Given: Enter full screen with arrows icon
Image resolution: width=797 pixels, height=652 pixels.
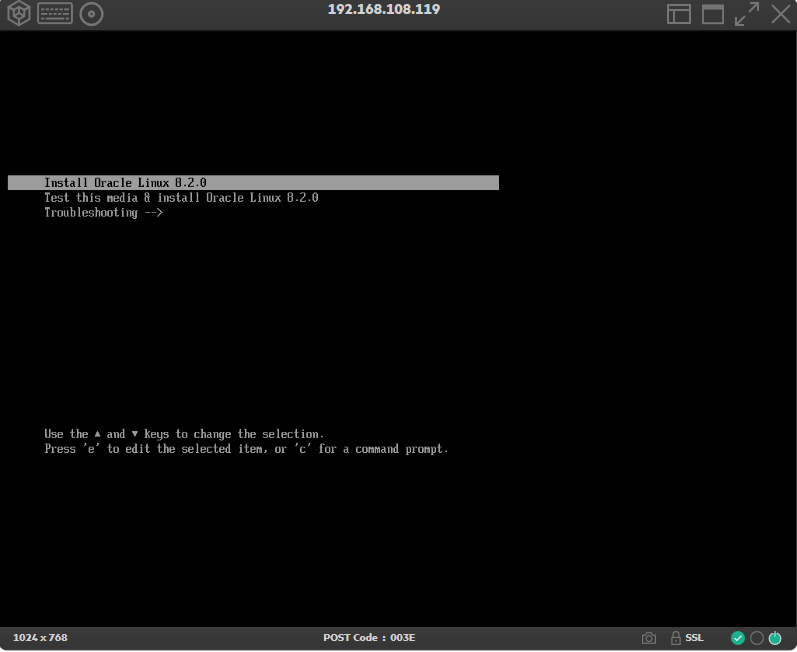Looking at the screenshot, I should pos(747,14).
